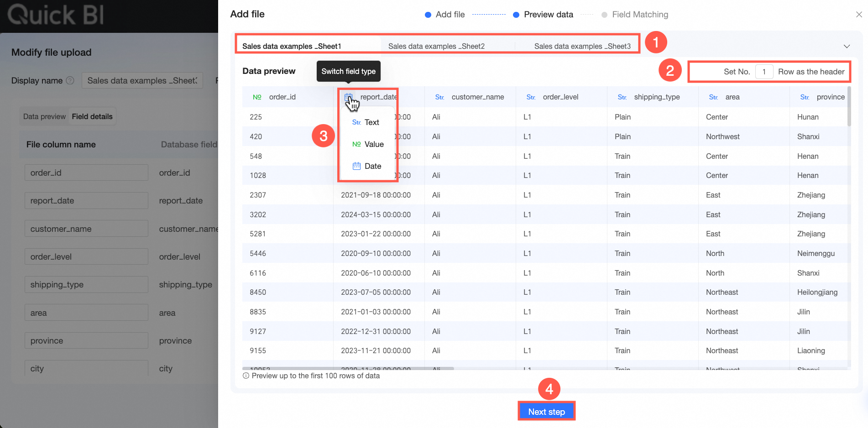Click the order_level string type icon

pos(531,97)
